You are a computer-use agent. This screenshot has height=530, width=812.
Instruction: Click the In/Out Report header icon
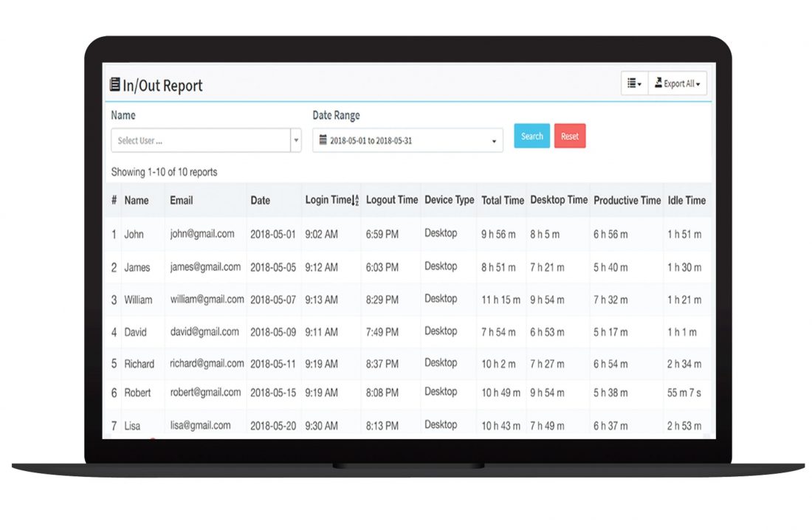(x=114, y=84)
